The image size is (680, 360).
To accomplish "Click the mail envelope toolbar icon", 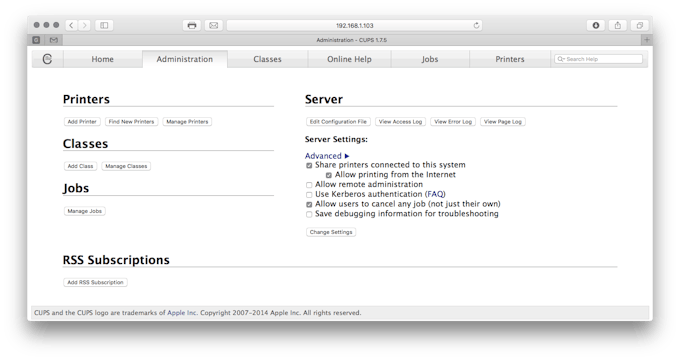I will pyautogui.click(x=214, y=25).
